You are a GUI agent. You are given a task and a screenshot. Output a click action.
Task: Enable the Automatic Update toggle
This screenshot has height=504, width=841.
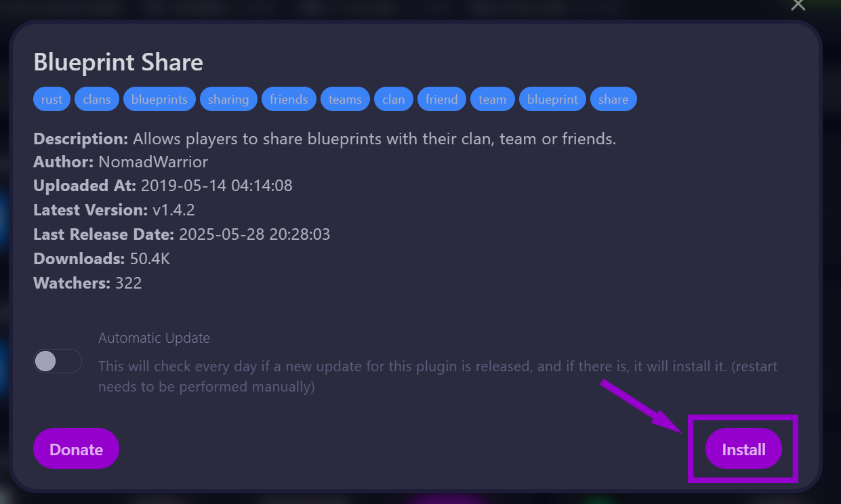pyautogui.click(x=58, y=361)
